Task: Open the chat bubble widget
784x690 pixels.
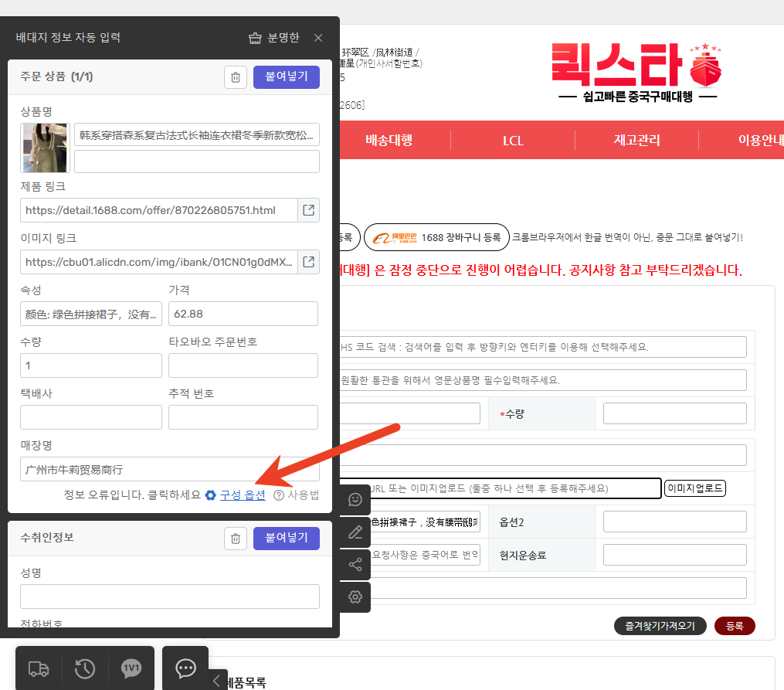Action: (185, 668)
